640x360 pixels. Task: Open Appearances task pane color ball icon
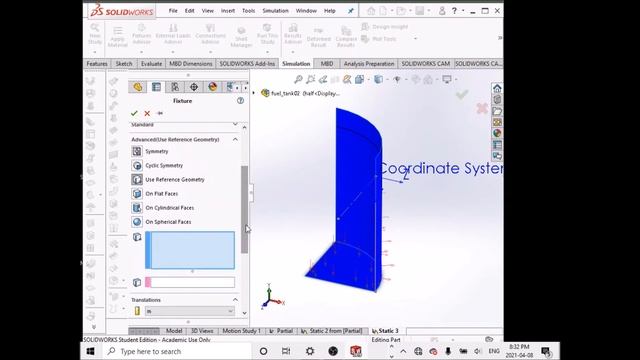point(497,133)
